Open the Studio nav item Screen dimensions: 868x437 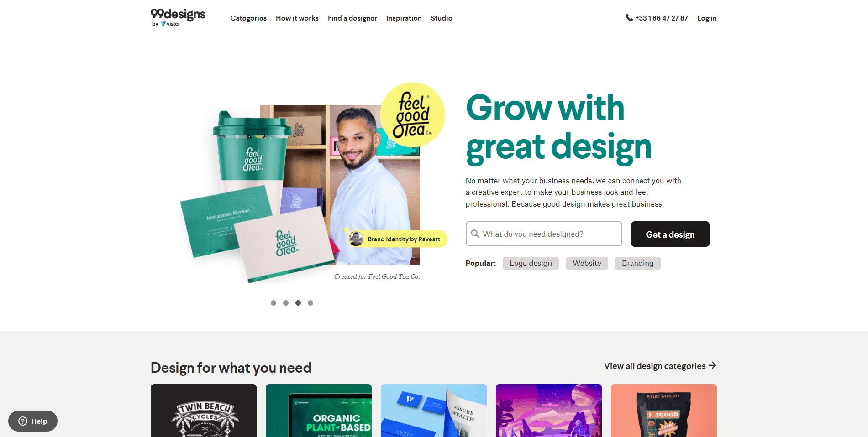[x=442, y=18]
